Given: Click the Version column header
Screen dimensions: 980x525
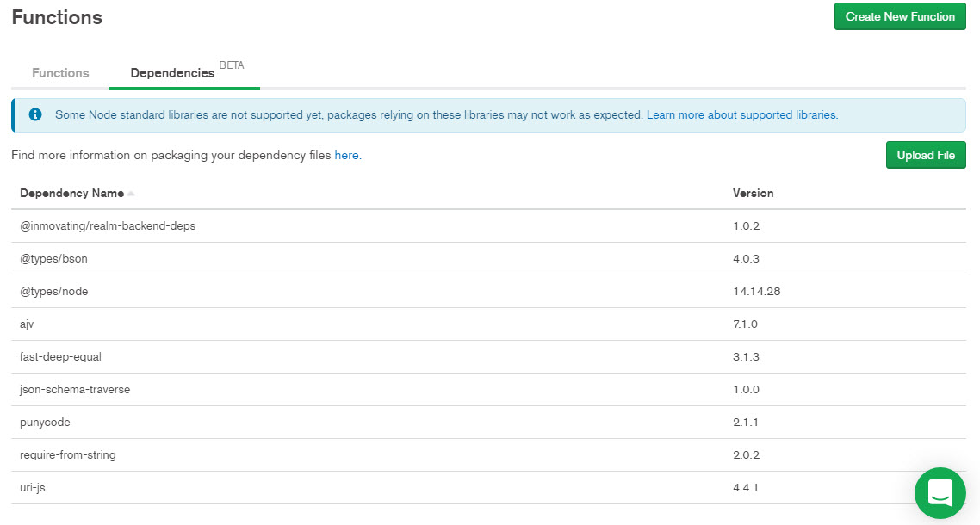Looking at the screenshot, I should click(x=753, y=194).
